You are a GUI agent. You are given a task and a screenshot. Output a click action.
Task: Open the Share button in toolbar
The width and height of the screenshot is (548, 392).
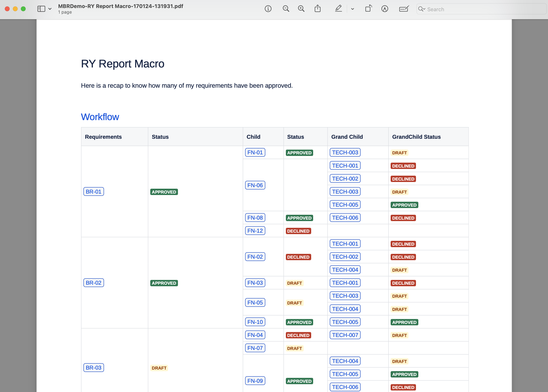pos(317,9)
